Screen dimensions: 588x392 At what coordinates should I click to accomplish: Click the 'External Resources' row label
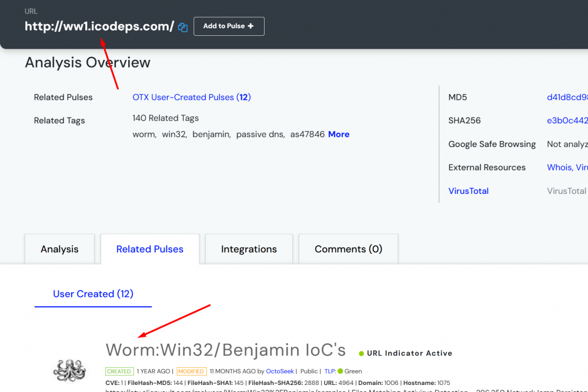pyautogui.click(x=487, y=167)
